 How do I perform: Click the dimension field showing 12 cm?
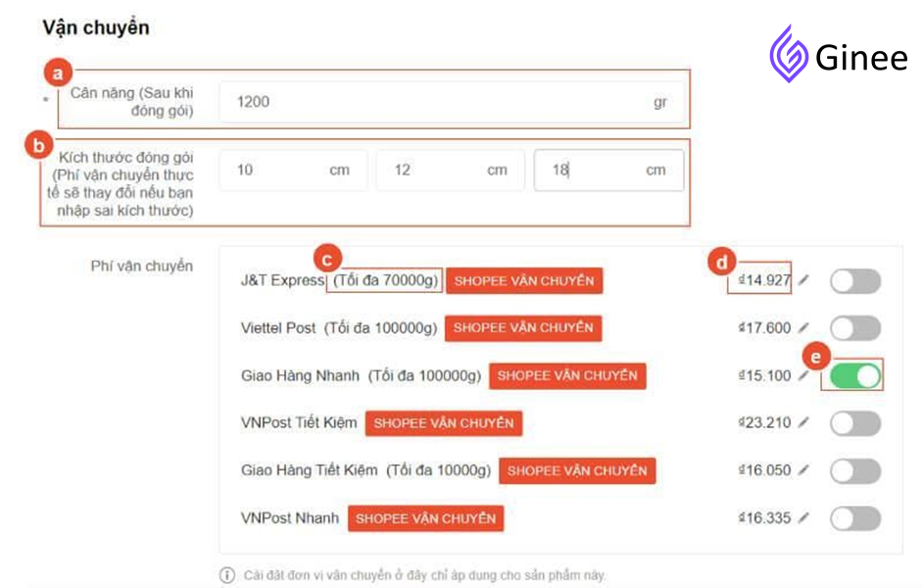[x=451, y=170]
